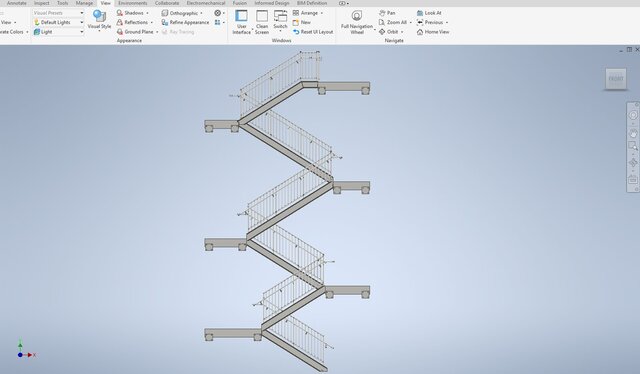Click the ViewCube FRONT face
Viewport: 640px width, 374px height.
(616, 78)
